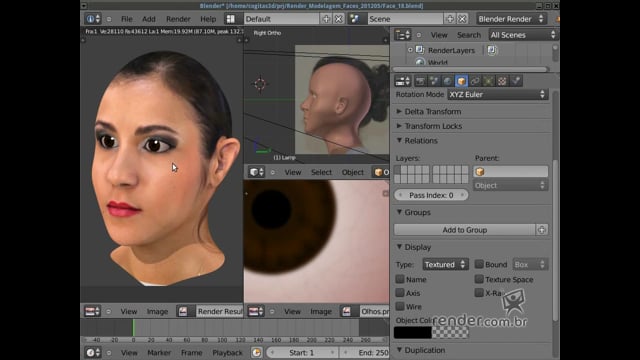Image resolution: width=640 pixels, height=360 pixels.
Task: Browse image icon next to Olhos.png
Action: point(347,311)
